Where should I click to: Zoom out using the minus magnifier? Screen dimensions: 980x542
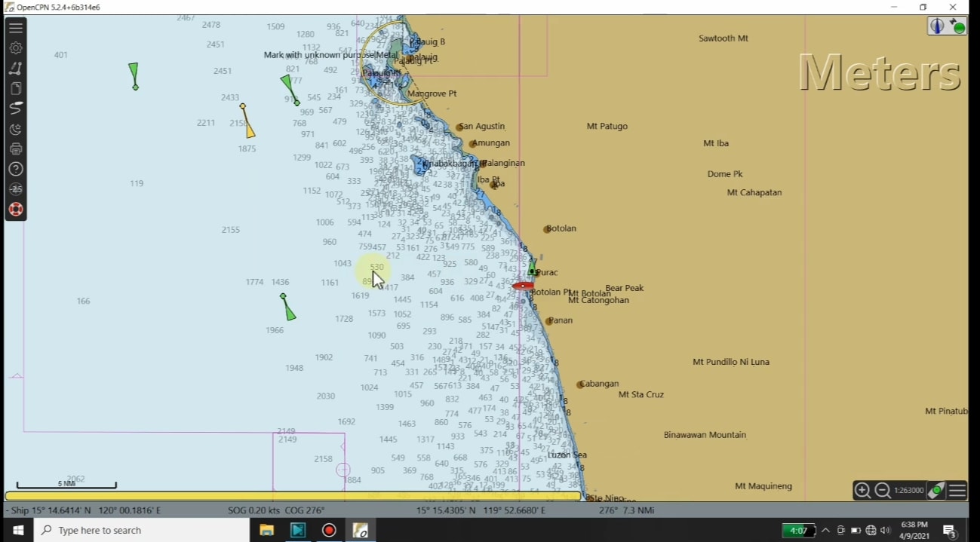(x=882, y=491)
